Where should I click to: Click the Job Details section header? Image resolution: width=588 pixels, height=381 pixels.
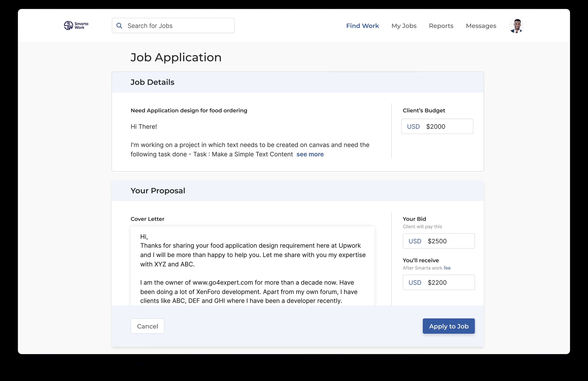[152, 82]
